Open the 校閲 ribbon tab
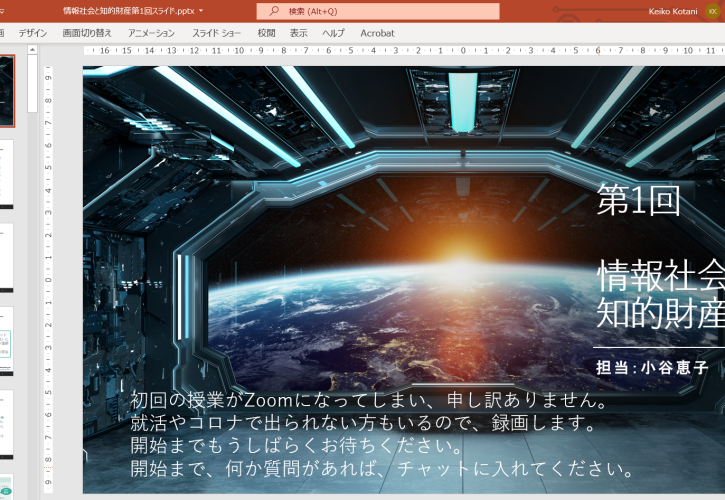 click(266, 33)
